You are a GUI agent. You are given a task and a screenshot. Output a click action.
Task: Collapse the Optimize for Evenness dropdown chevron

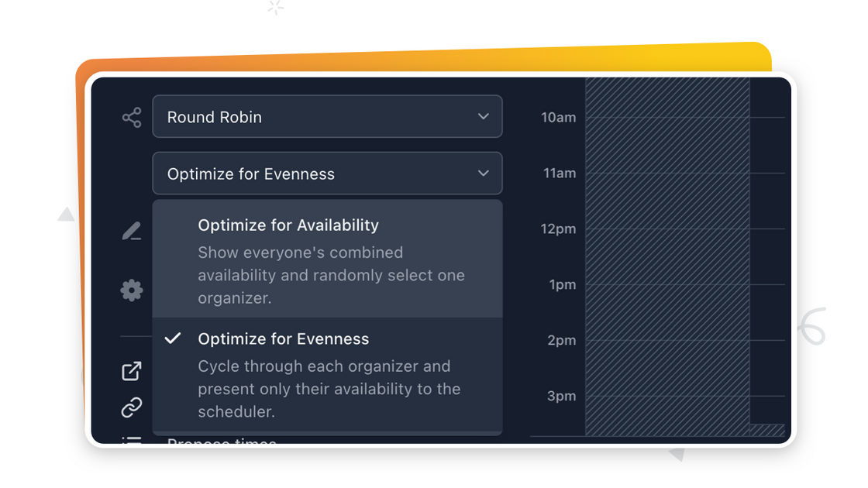[483, 174]
